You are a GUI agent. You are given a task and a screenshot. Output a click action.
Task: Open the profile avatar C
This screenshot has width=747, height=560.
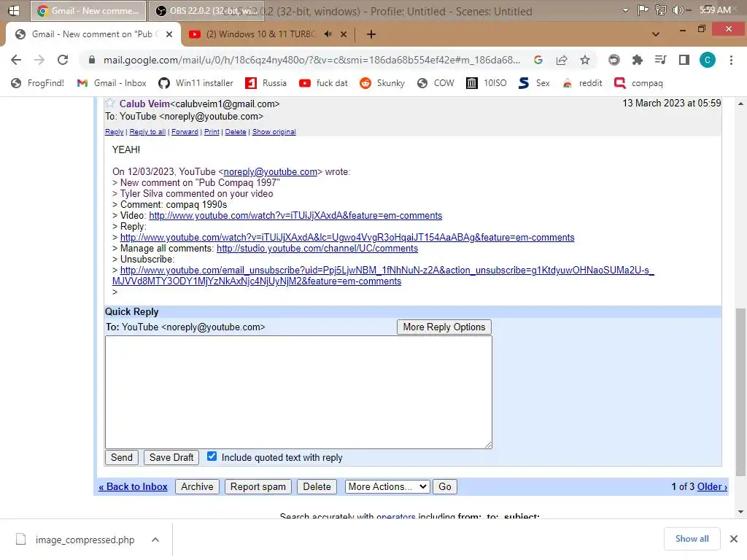(x=708, y=60)
